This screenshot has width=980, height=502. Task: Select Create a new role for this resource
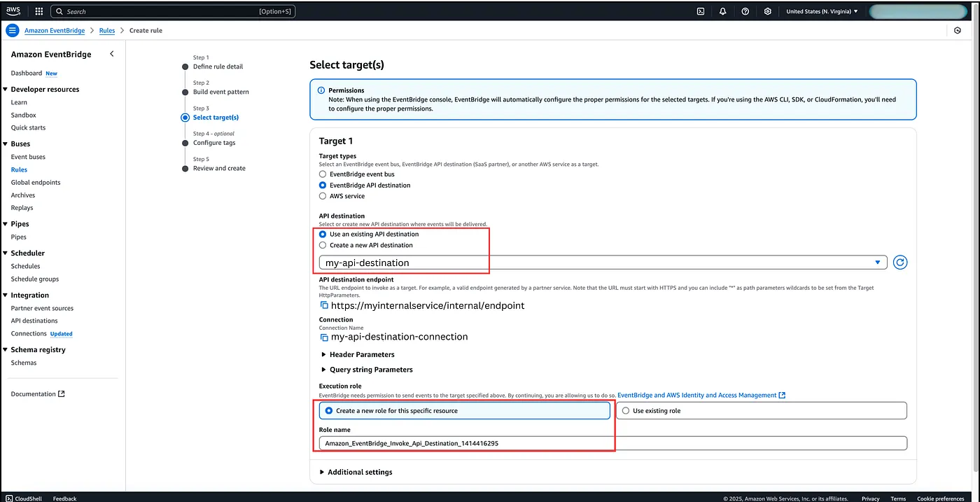coord(465,410)
